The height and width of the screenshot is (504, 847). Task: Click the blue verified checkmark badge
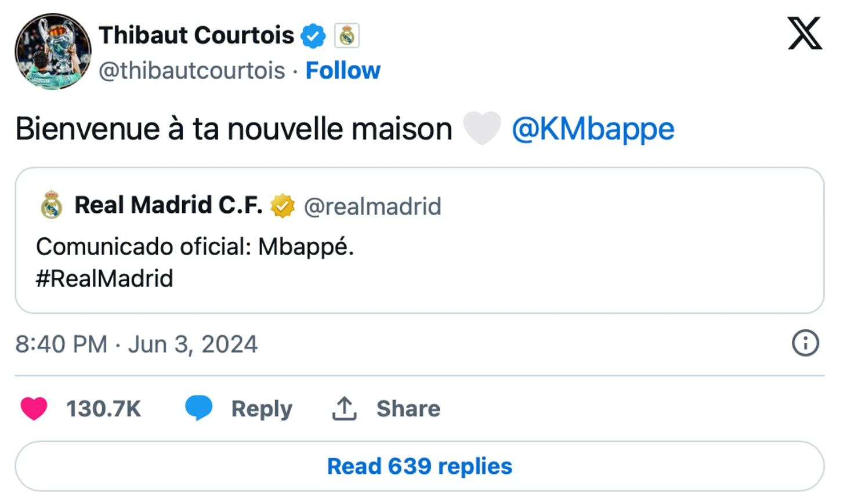coord(313,36)
